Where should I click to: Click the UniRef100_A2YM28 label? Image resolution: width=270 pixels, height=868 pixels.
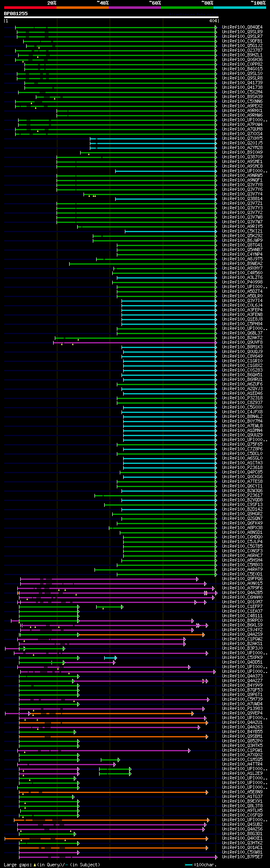point(242,148)
